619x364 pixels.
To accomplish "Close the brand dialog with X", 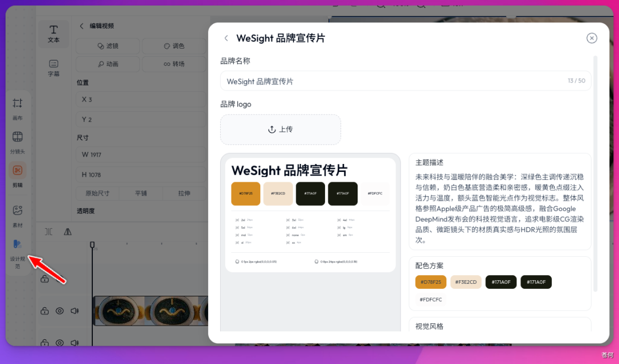I will 591,38.
